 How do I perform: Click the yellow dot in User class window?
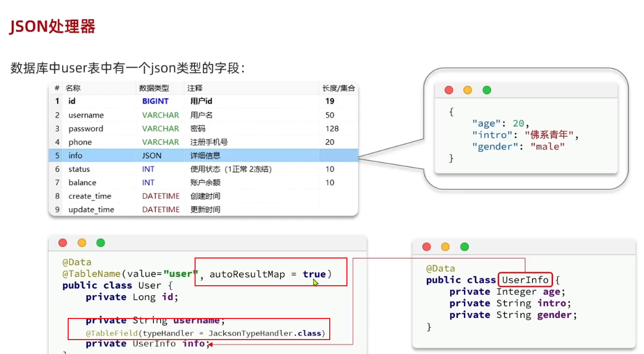tap(81, 242)
